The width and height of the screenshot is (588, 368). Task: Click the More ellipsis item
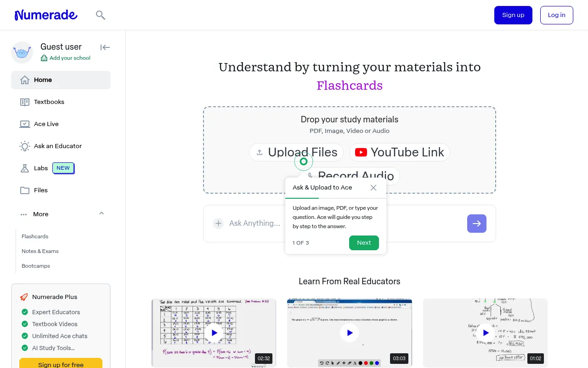[x=34, y=214]
